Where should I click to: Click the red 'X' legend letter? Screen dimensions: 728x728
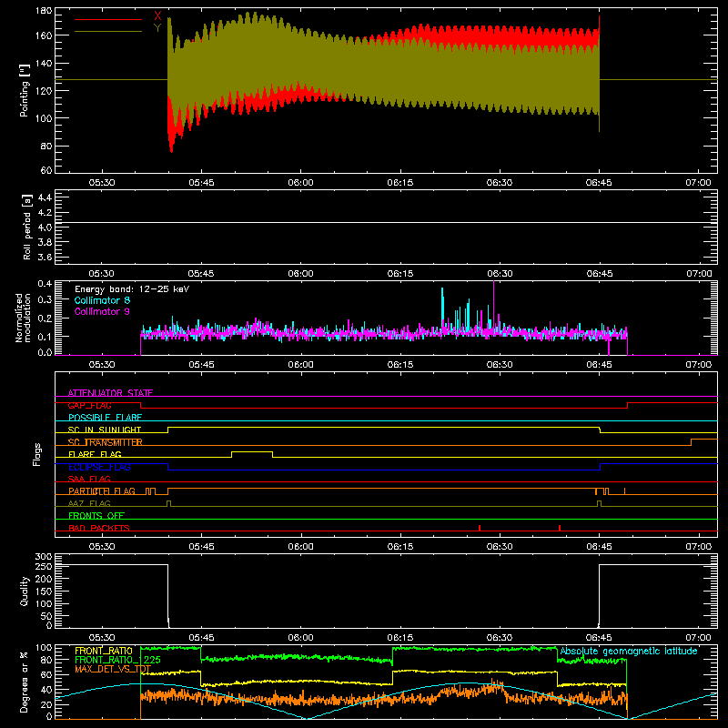pyautogui.click(x=157, y=15)
